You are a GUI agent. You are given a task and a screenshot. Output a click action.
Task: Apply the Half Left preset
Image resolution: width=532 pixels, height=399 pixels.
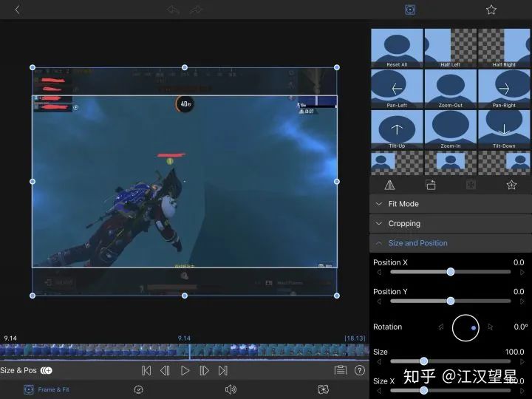(x=450, y=48)
